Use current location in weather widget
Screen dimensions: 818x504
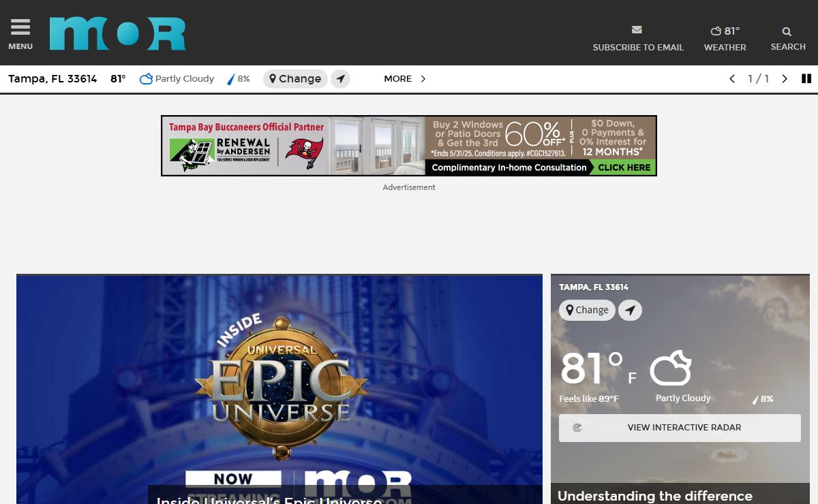[x=631, y=311]
